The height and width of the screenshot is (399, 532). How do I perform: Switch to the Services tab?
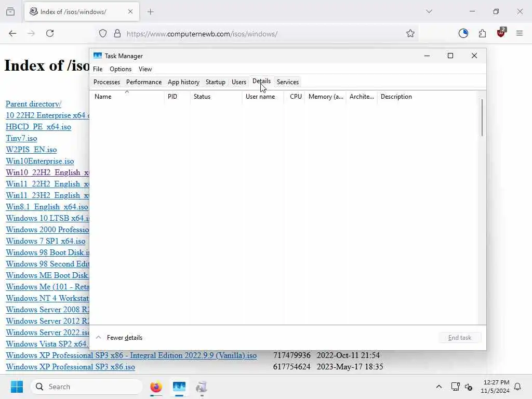(288, 82)
